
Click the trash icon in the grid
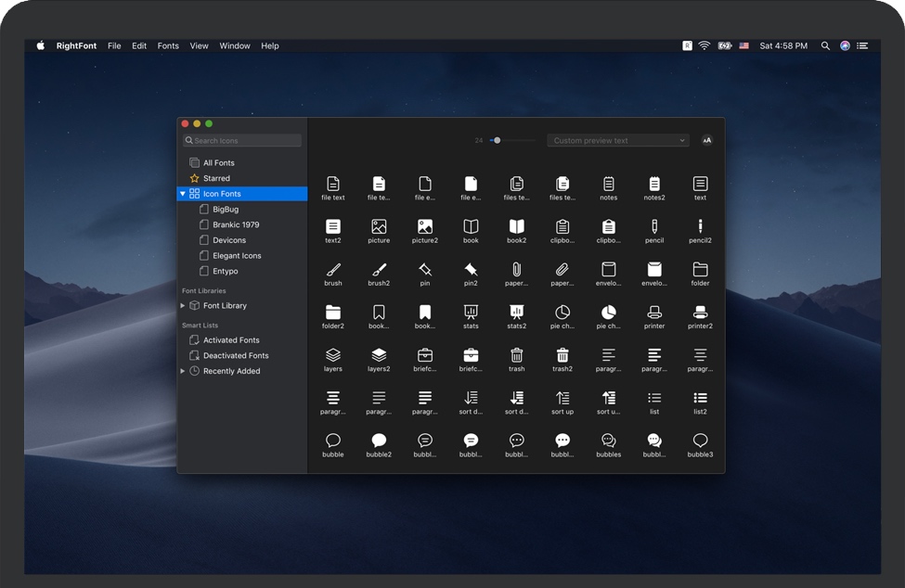pos(517,355)
